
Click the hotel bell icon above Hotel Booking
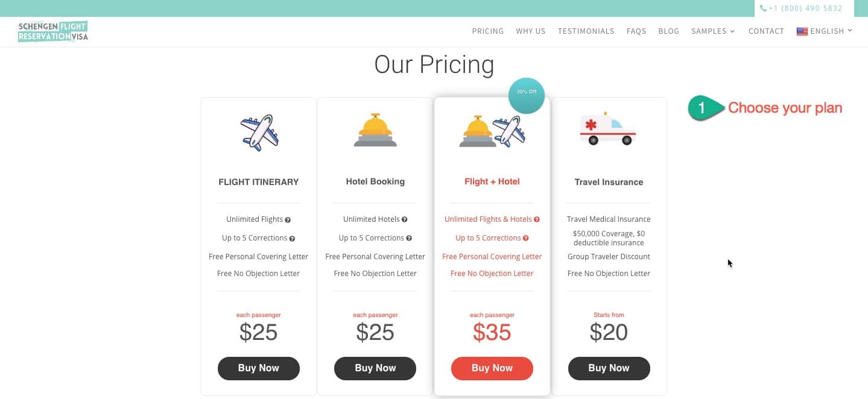pos(375,130)
